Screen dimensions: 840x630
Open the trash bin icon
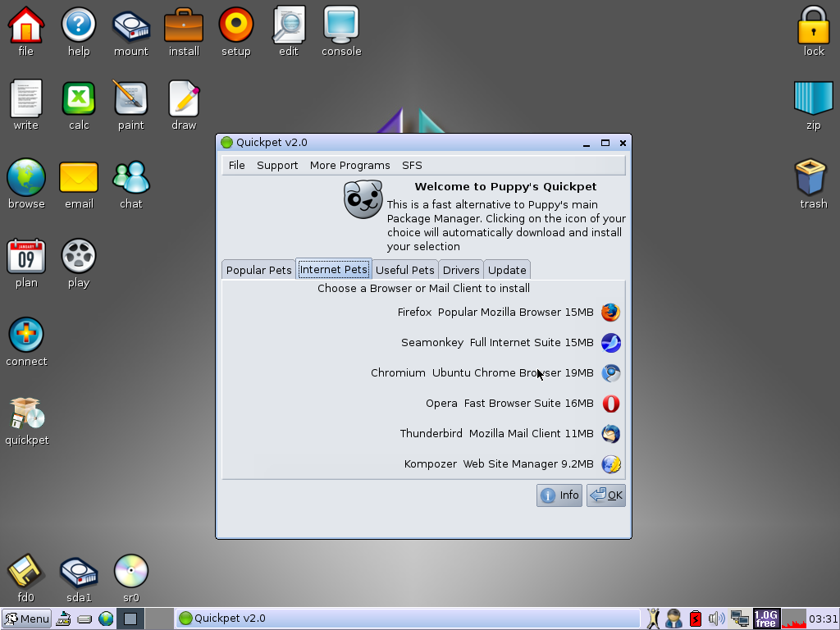point(813,184)
